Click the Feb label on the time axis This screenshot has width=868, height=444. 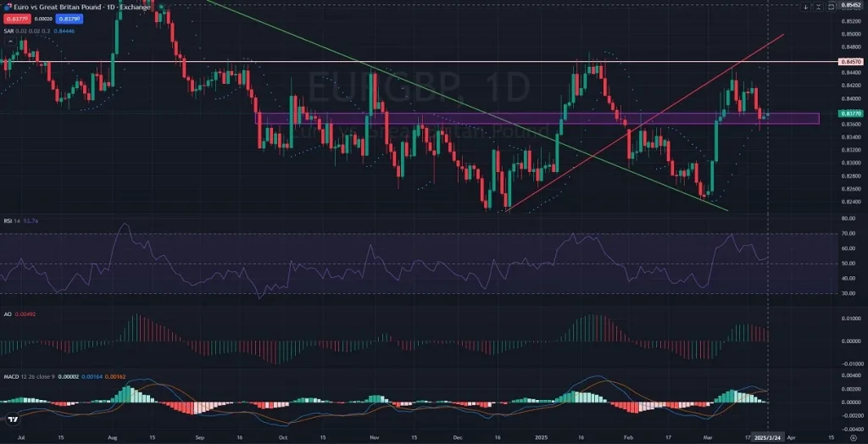pos(628,437)
